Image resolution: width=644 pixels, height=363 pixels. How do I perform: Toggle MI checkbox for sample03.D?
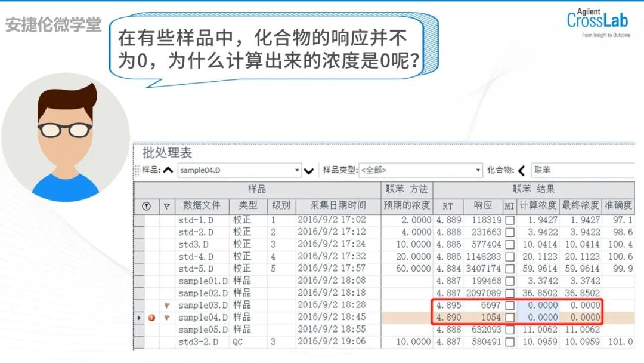(x=510, y=306)
